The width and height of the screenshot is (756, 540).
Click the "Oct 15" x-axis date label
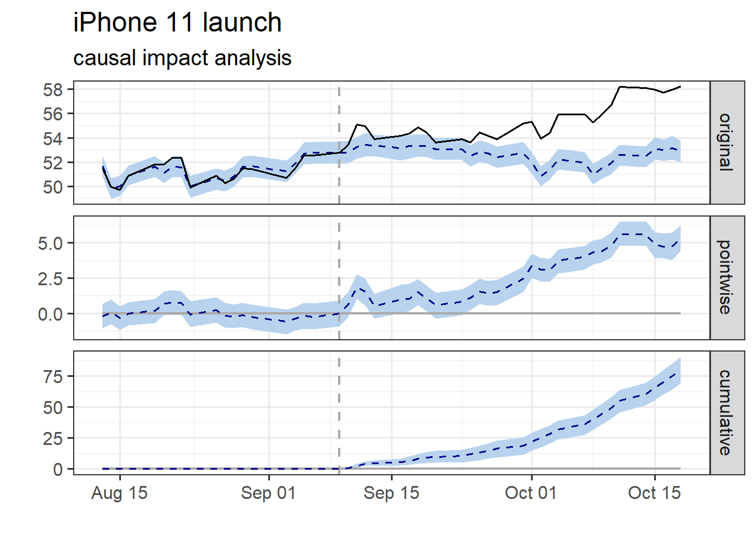pyautogui.click(x=654, y=493)
